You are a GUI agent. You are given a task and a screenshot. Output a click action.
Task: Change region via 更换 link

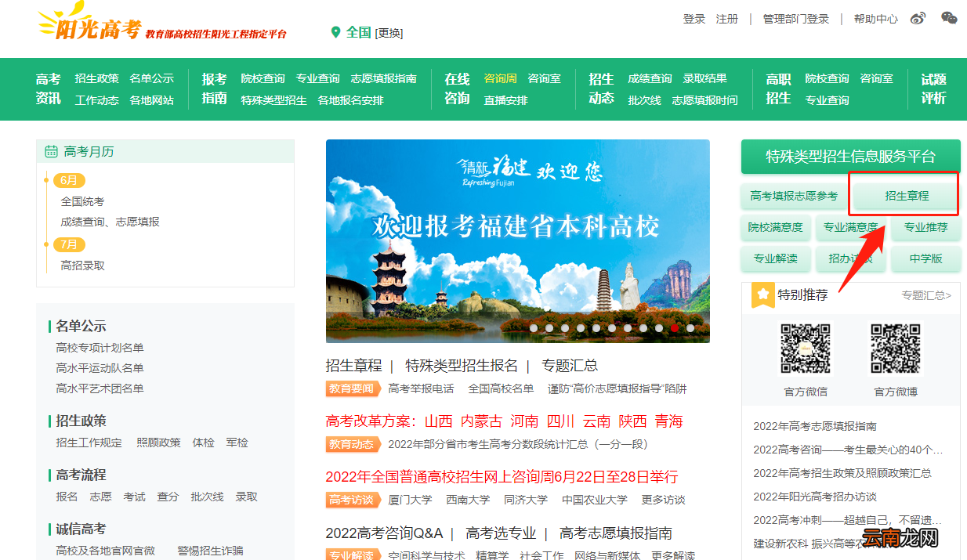[x=389, y=33]
